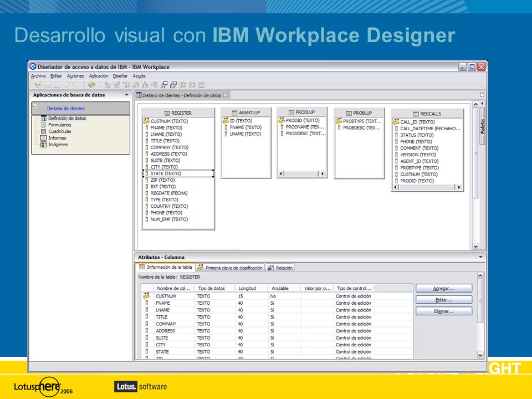Click the key icon on Primera clave de clasificación tab
532x399 pixels.
(x=201, y=268)
